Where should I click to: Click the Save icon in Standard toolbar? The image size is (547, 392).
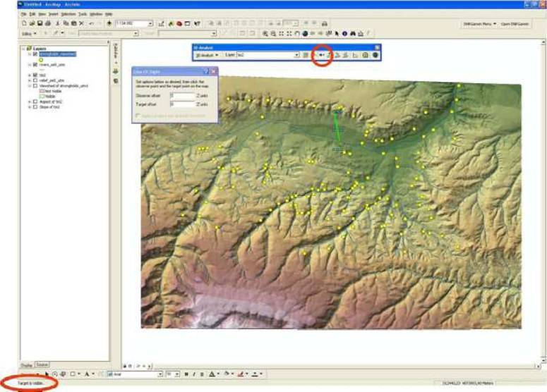(x=40, y=23)
